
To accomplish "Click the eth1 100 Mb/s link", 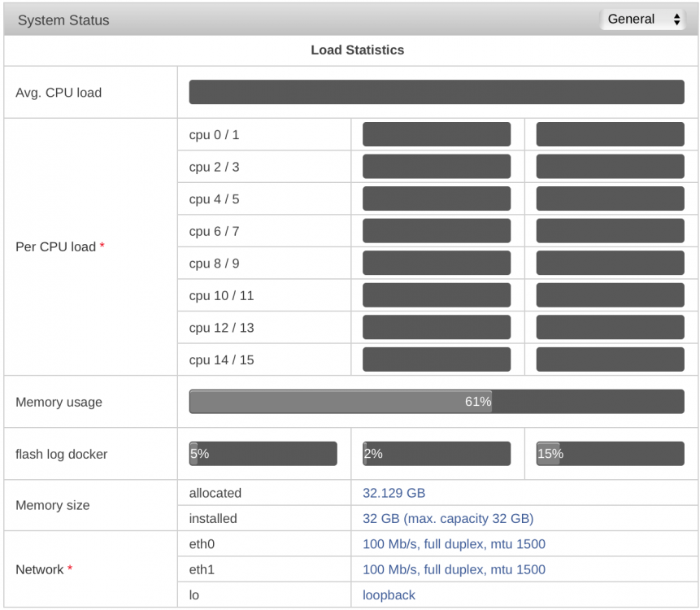I will (454, 569).
